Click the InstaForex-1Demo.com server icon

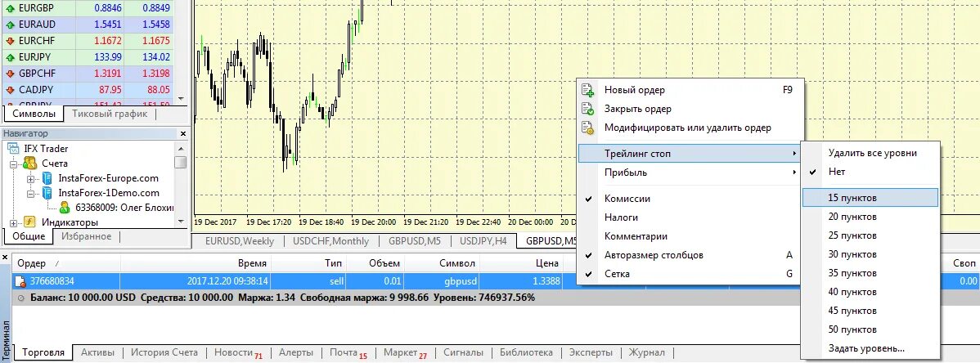click(47, 193)
